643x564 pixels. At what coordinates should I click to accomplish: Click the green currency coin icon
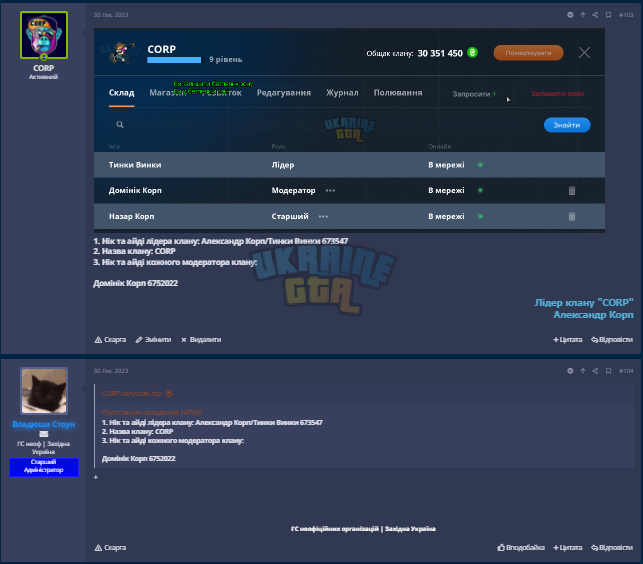[472, 53]
